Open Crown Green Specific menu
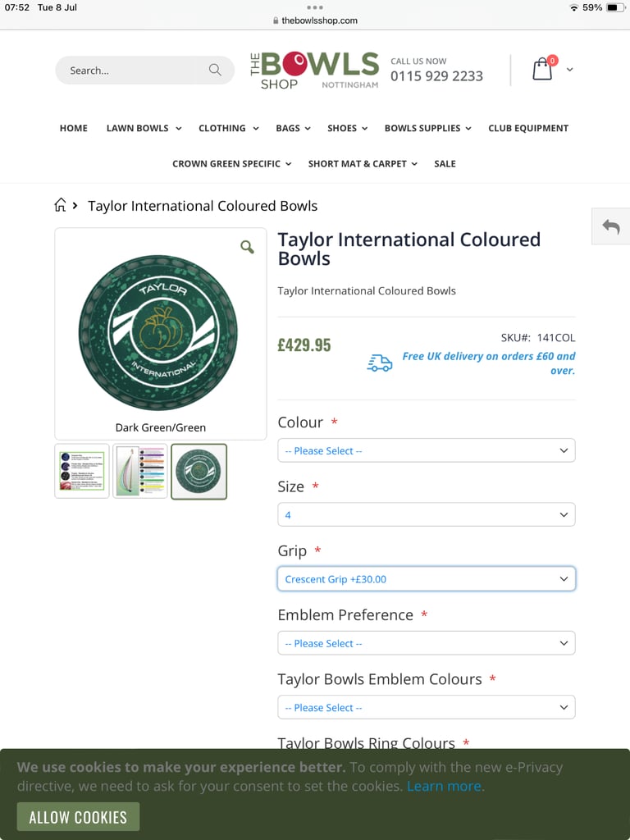The height and width of the screenshot is (840, 630). click(x=231, y=163)
